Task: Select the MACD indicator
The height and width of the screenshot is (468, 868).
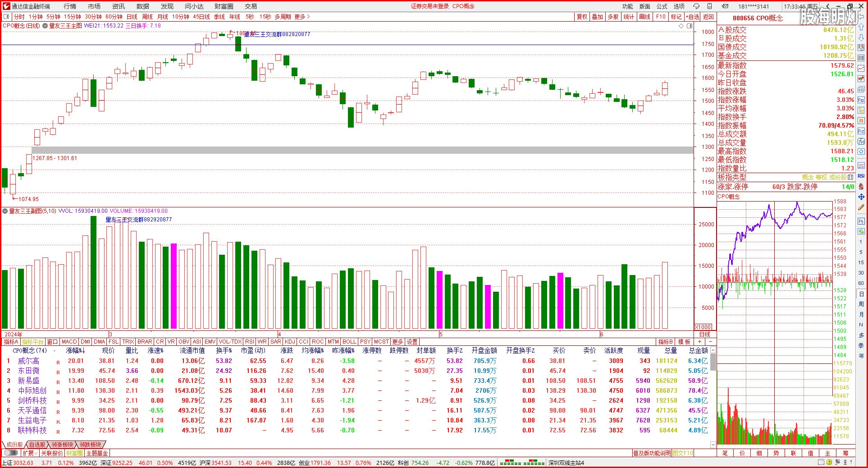Action: 69,342
